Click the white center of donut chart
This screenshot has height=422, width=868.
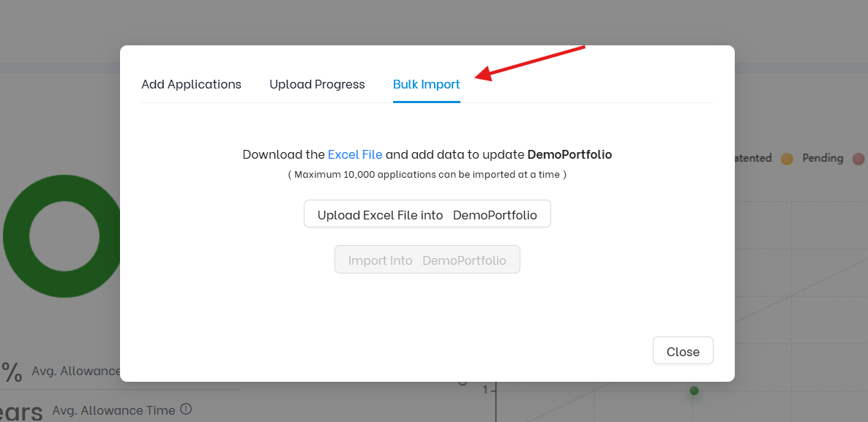pos(64,236)
